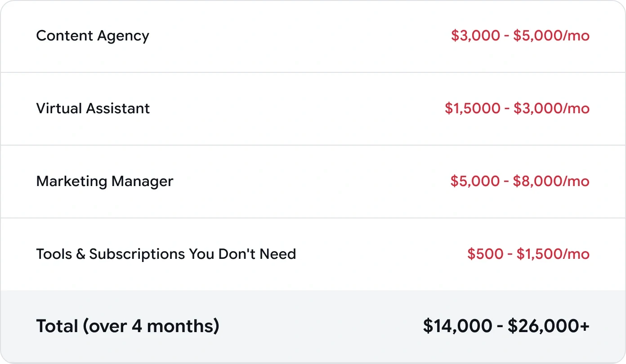Click the $3,000 lower Content Agency price

tap(475, 36)
